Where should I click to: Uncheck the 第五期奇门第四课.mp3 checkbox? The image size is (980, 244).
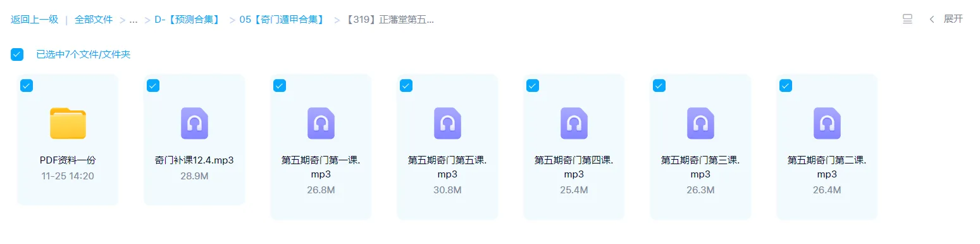(x=533, y=86)
